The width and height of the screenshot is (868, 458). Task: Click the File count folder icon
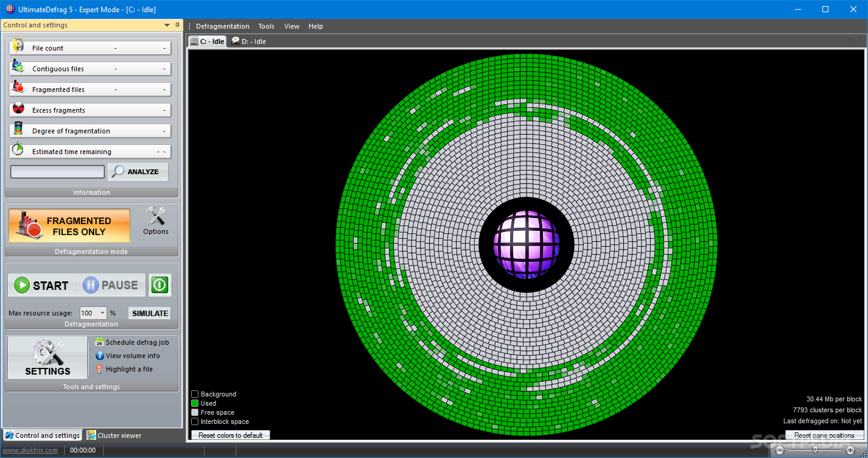[x=18, y=46]
